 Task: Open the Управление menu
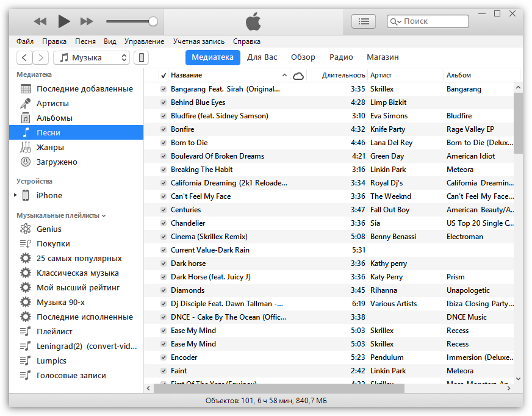click(x=144, y=41)
